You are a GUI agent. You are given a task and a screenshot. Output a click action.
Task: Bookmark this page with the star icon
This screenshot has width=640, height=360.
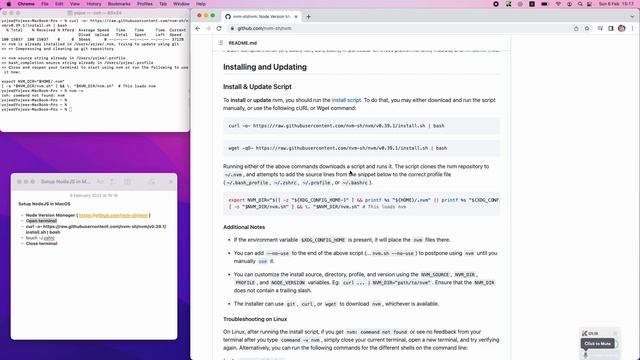point(587,29)
